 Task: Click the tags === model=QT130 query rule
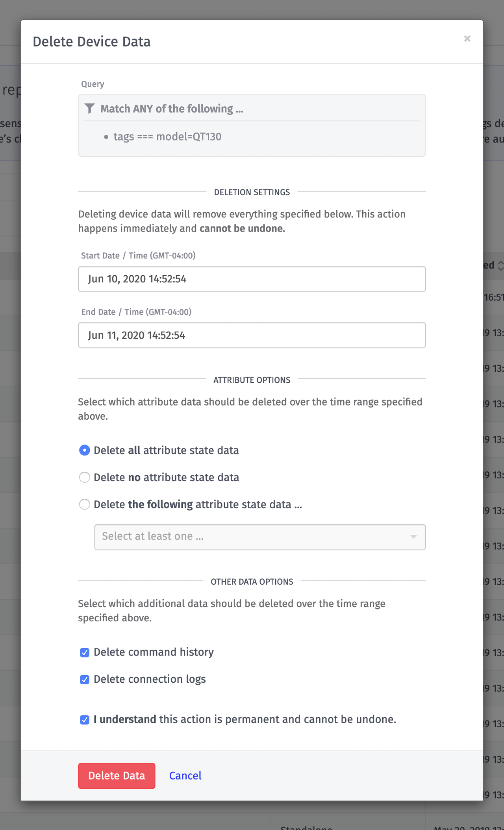click(167, 137)
